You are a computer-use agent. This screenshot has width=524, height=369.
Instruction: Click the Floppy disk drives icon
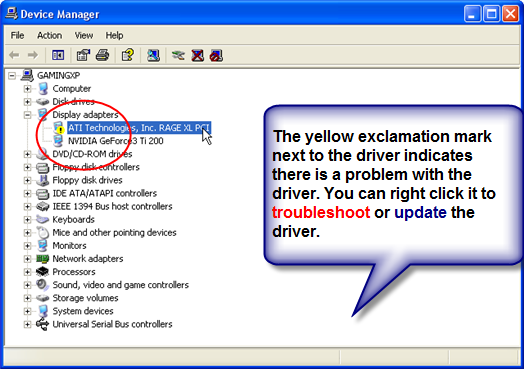42,180
